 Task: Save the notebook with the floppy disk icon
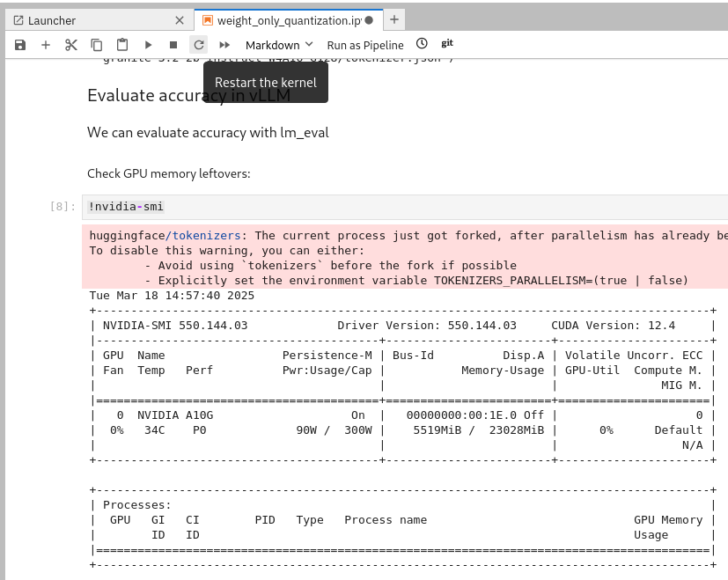pos(20,45)
